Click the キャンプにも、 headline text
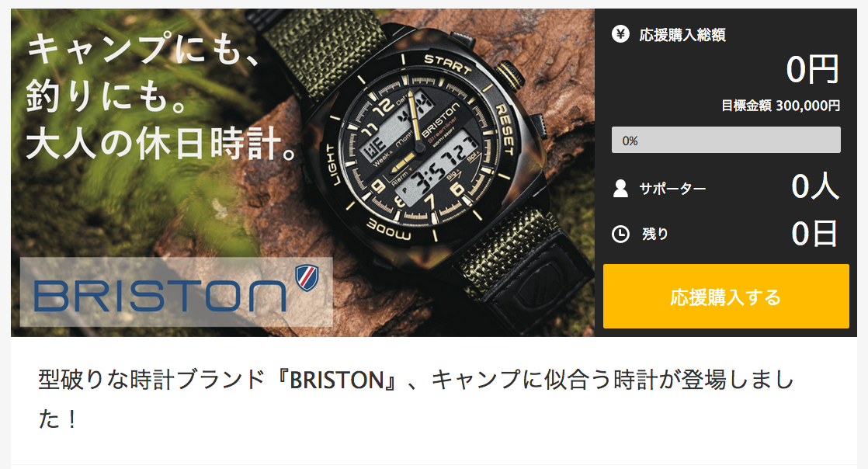This screenshot has height=469, width=868. [144, 49]
